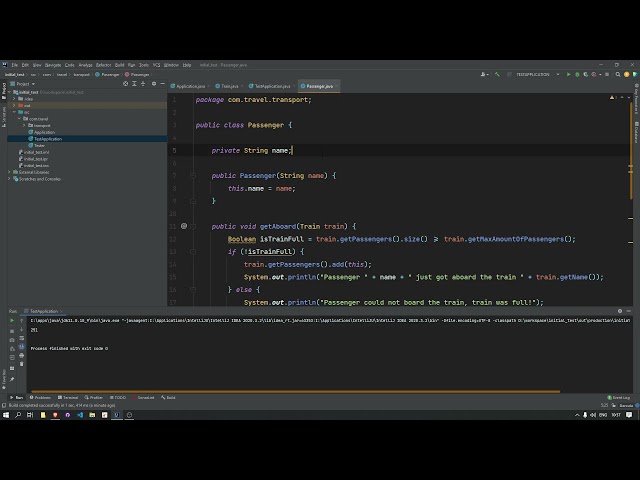Click the line 11 gutter marker icon
Viewport: 640px width, 480px height.
(184, 226)
